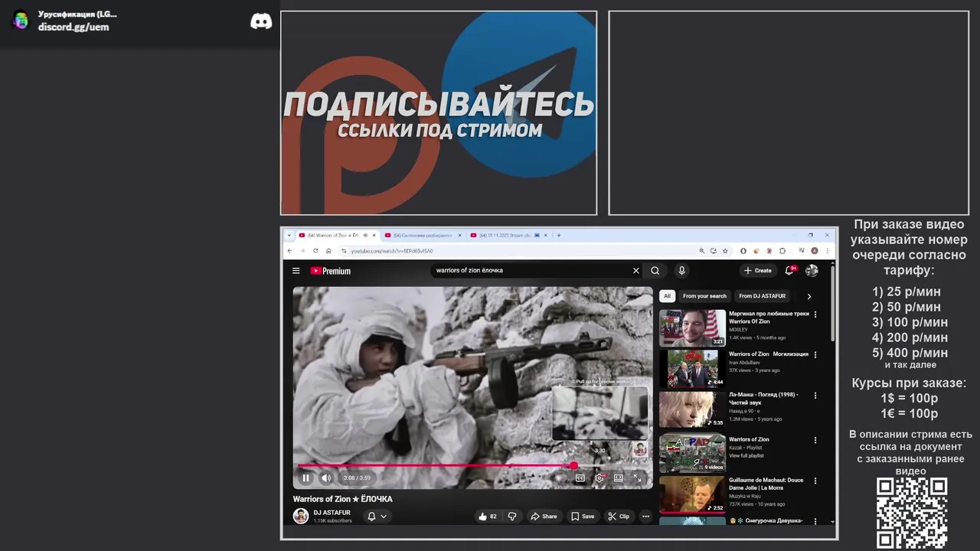The image size is (980, 551).
Task: Dislike the video
Action: [512, 517]
